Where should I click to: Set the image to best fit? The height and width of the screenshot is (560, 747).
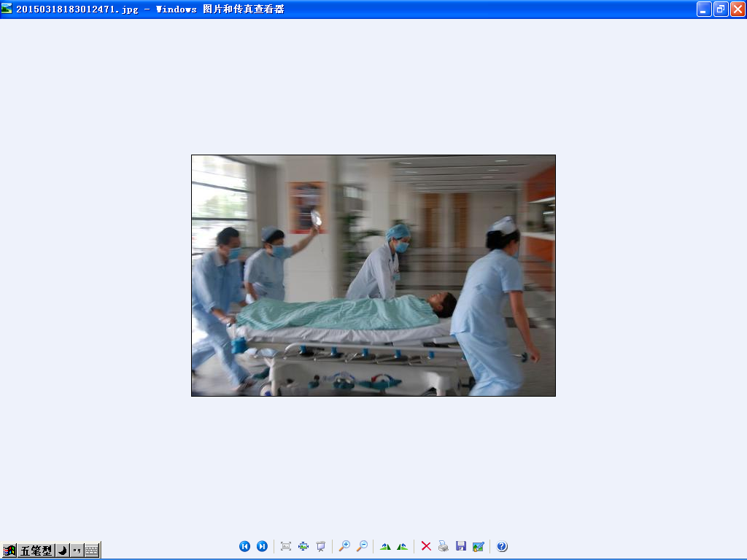286,546
